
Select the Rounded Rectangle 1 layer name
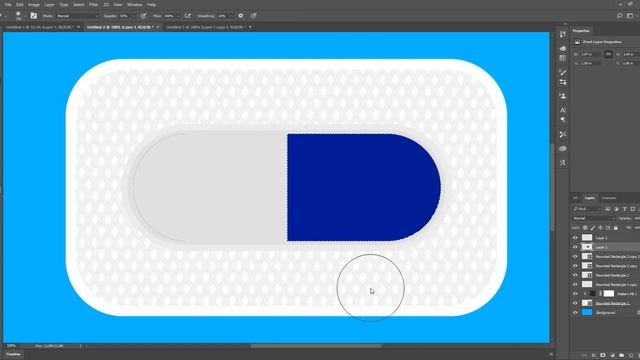pyautogui.click(x=613, y=303)
